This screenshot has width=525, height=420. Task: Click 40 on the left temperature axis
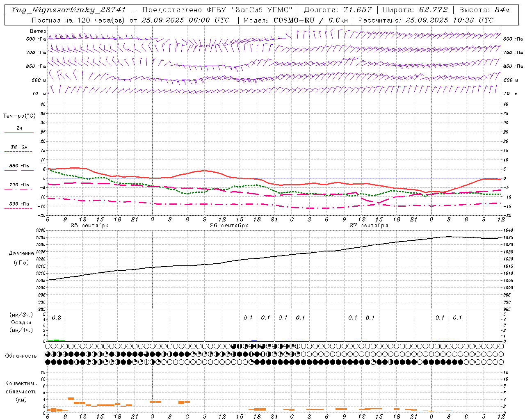click(x=43, y=104)
